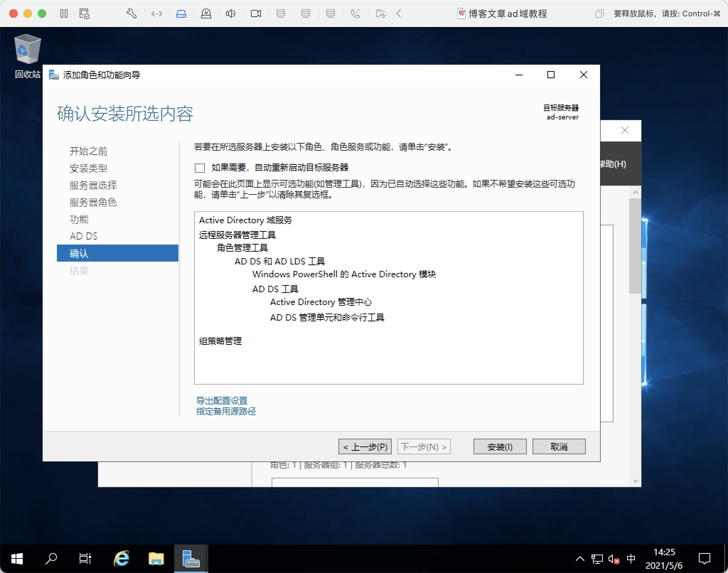Click 导出配置设置 link
This screenshot has width=728, height=573.
(x=222, y=401)
